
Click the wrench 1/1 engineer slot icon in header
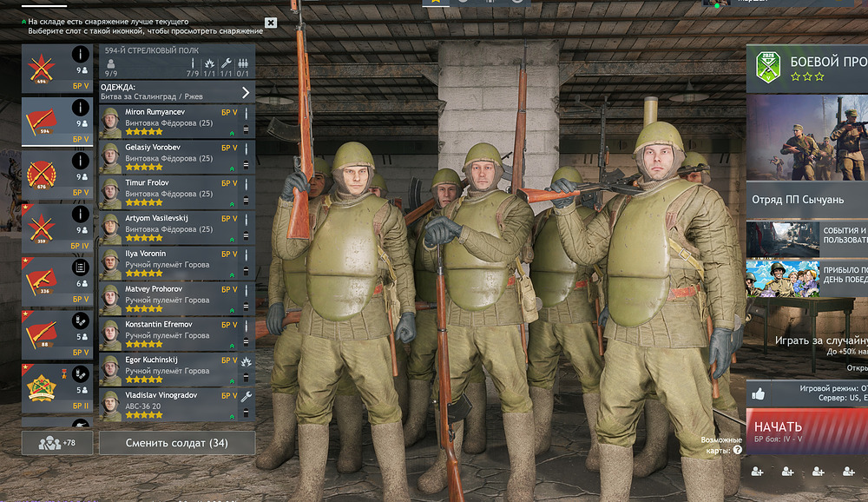pos(226,63)
